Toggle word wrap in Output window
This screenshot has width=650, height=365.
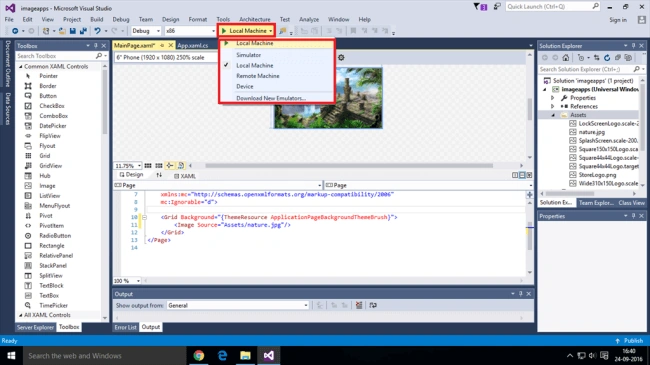tap(373, 305)
